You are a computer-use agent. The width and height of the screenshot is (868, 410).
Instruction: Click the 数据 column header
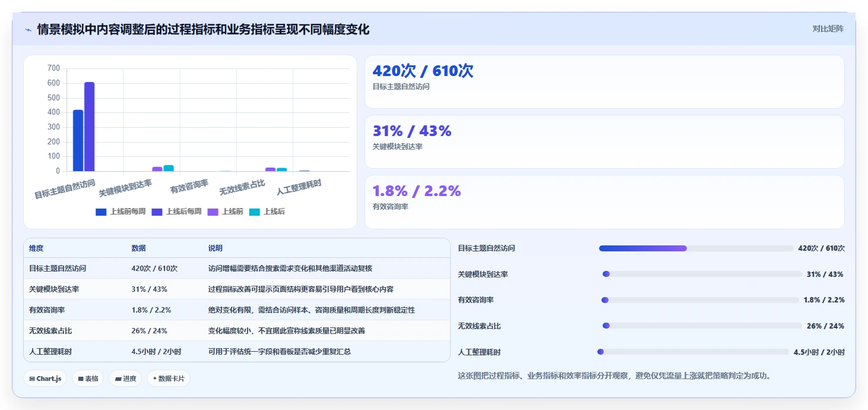pyautogui.click(x=138, y=248)
